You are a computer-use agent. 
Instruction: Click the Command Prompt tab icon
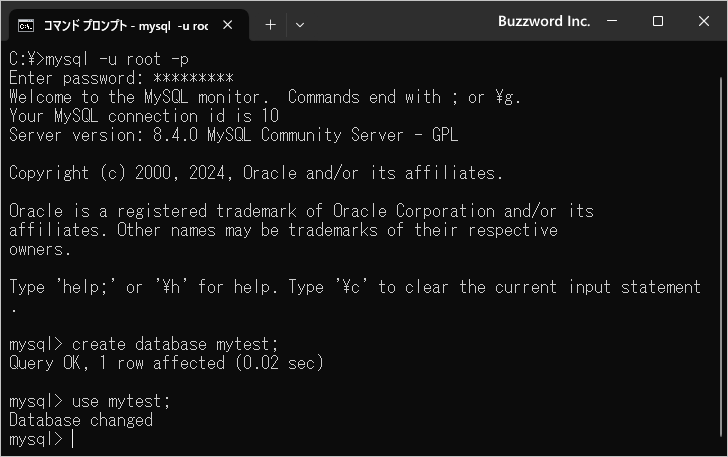[26, 26]
